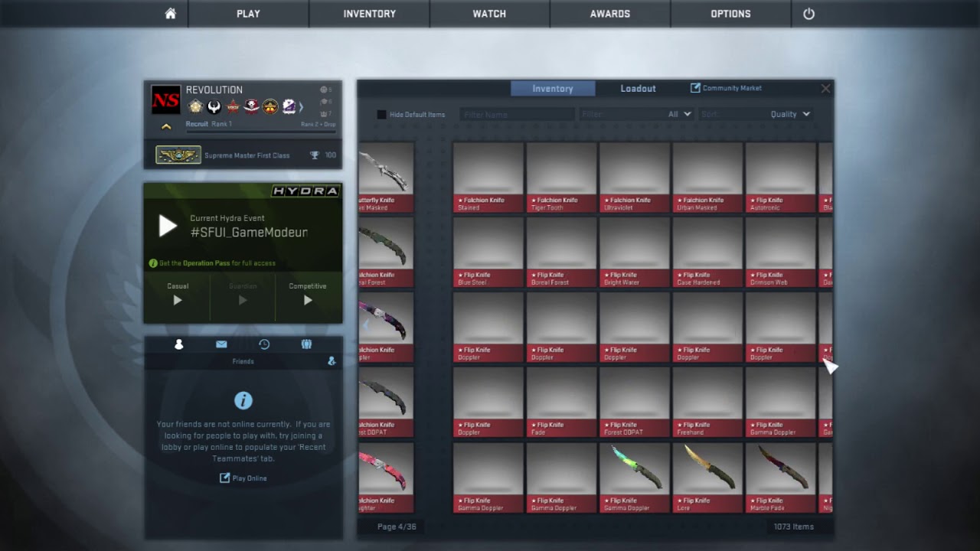
Task: Click the first medal in profile
Action: [196, 107]
